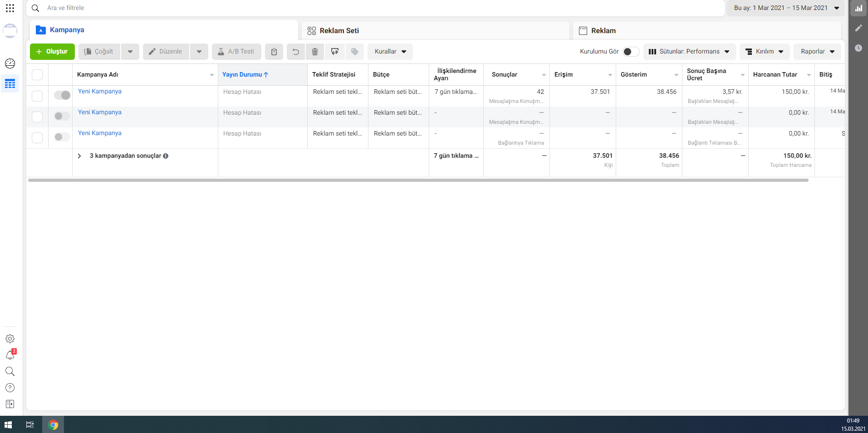Click the Çoğalt button
Viewport: 868px width, 433px height.
[99, 52]
